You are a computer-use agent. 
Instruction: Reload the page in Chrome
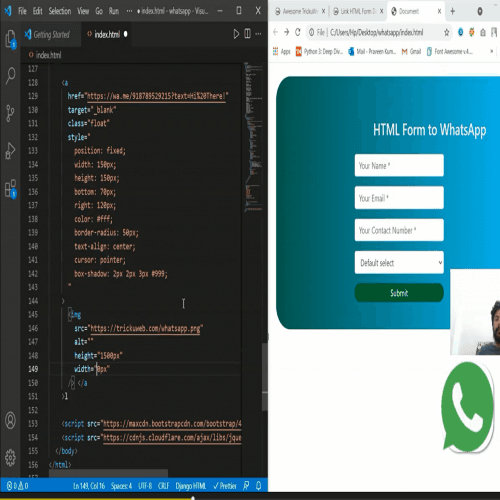click(298, 32)
